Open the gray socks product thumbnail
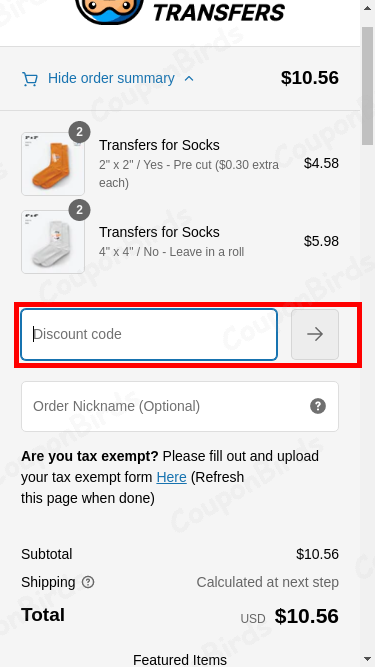 point(53,242)
